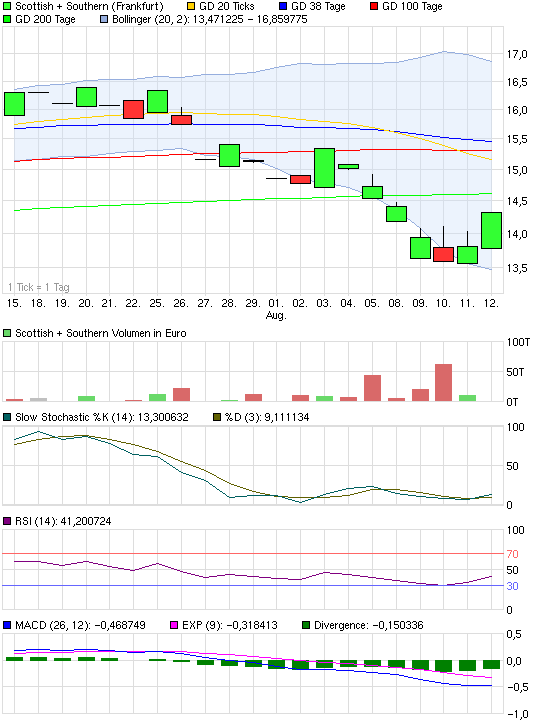The height and width of the screenshot is (722, 545).
Task: Click the red 70 RSI threshold label
Action: [x=512, y=554]
